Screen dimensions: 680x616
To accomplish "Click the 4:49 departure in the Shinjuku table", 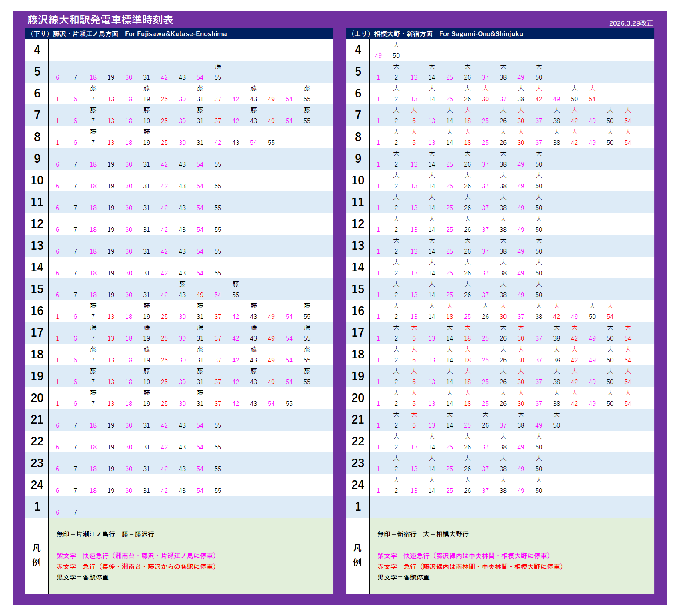I will [378, 56].
